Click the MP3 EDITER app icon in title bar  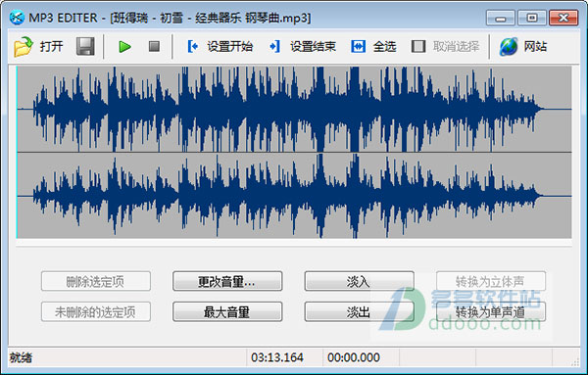tap(17, 18)
